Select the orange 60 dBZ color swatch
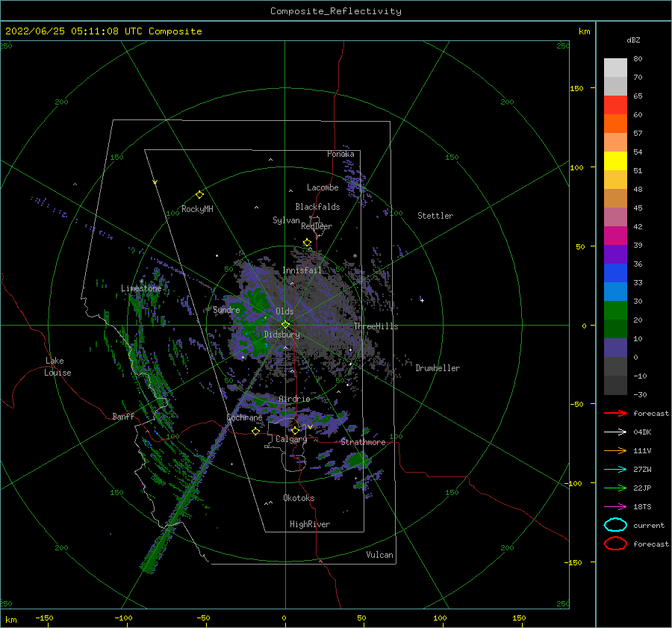Viewport: 672px width, 628px height. (x=615, y=123)
